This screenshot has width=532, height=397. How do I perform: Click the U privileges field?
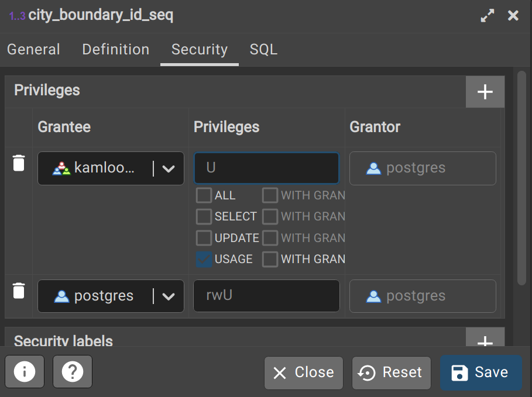click(x=266, y=168)
